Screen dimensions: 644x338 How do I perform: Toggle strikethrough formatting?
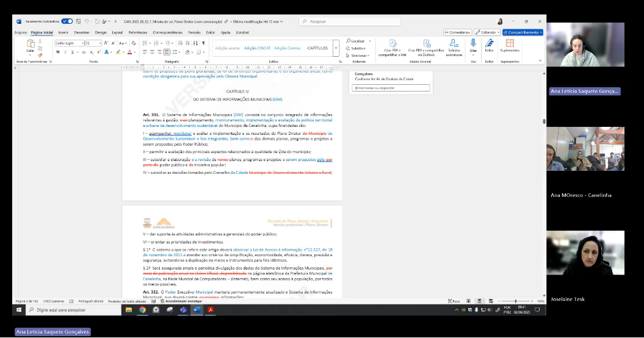84,52
